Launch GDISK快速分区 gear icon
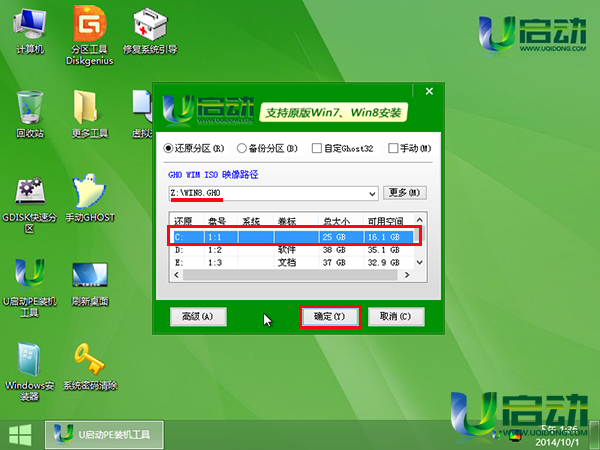The image size is (600, 450). (x=29, y=205)
